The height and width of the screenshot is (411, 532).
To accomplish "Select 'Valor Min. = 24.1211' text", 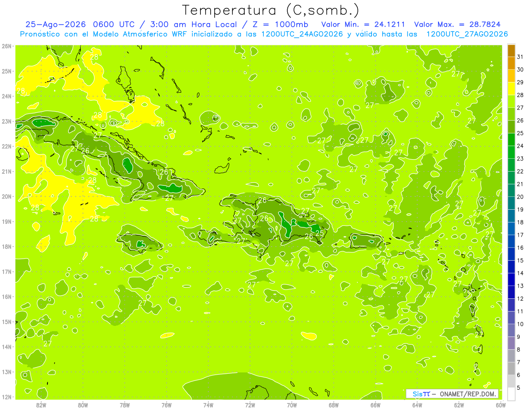I will click(x=363, y=24).
